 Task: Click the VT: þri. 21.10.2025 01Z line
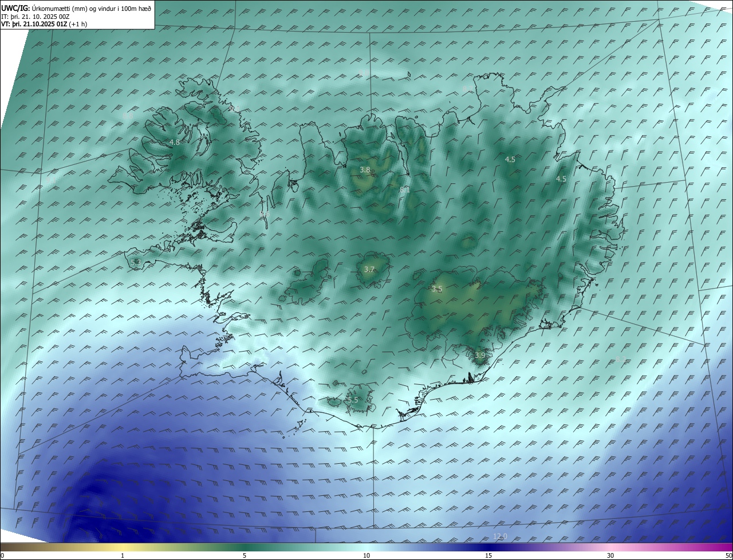(x=44, y=25)
